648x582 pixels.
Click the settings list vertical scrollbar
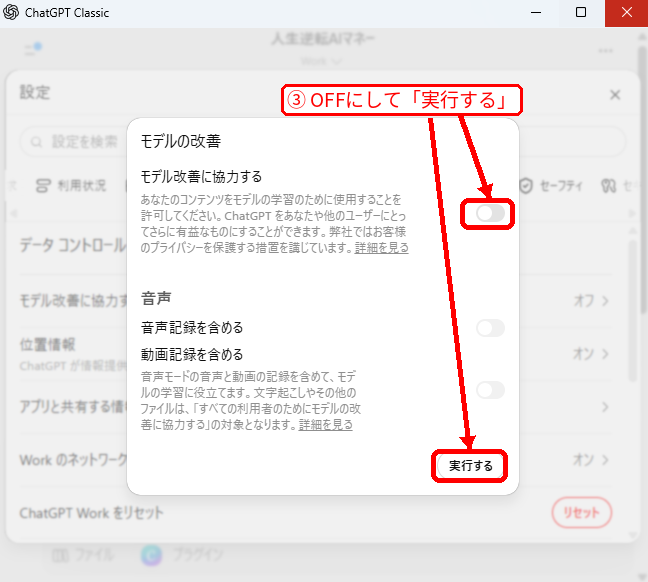coord(632,310)
